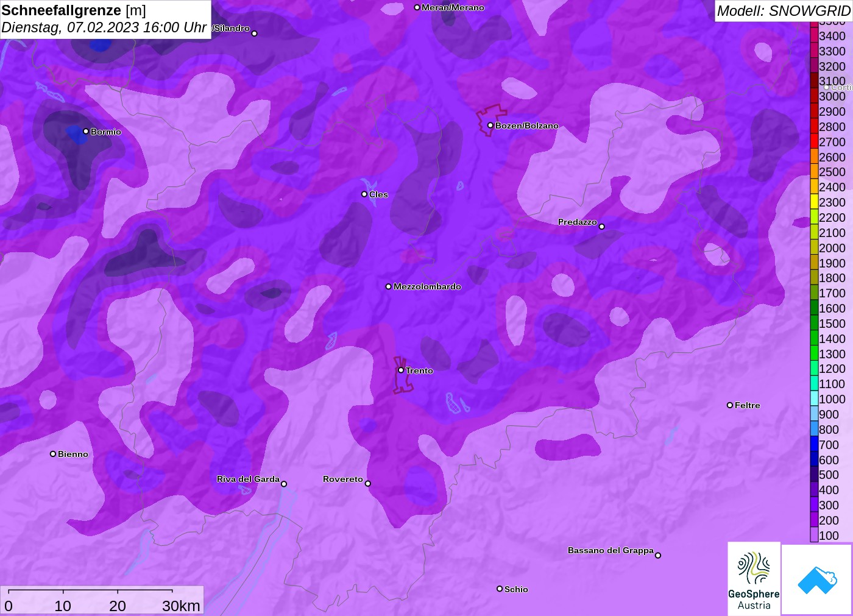The image size is (853, 616).
Task: Click the Mezzolombardo city label
Action: point(427,286)
